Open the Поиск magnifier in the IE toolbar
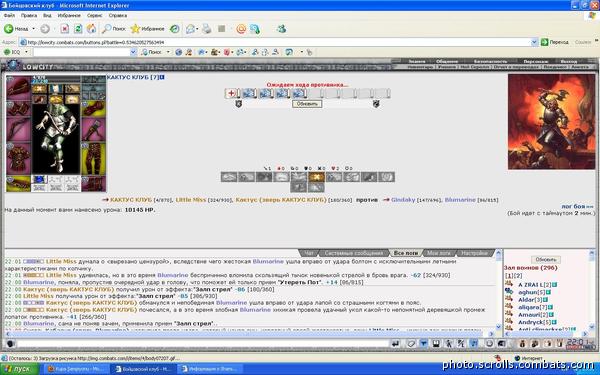The image size is (600, 375). 114,29
